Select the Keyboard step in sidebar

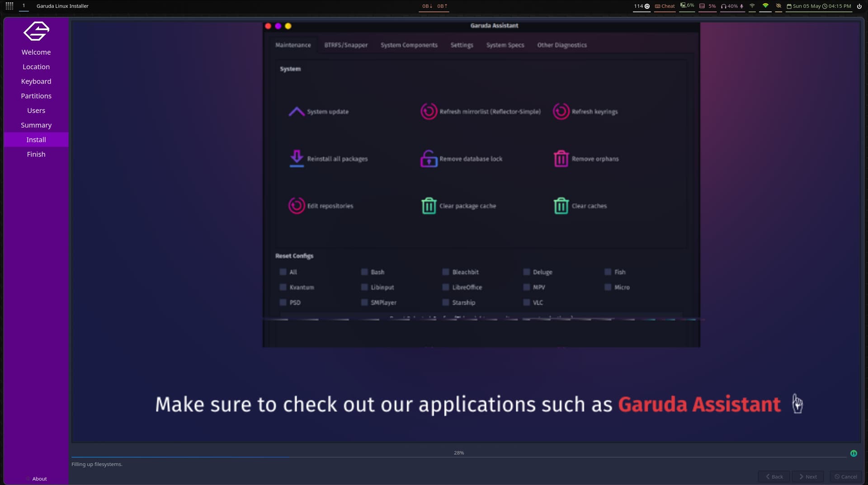(x=36, y=81)
